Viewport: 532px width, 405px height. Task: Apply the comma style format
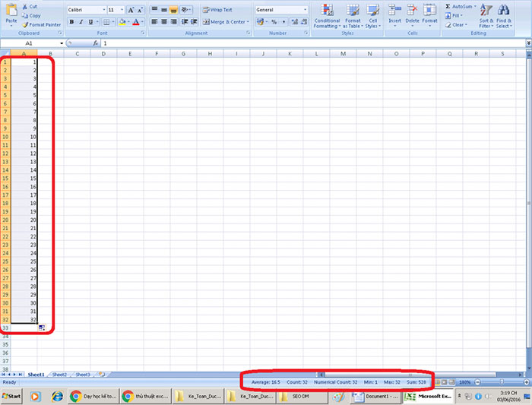tap(283, 22)
